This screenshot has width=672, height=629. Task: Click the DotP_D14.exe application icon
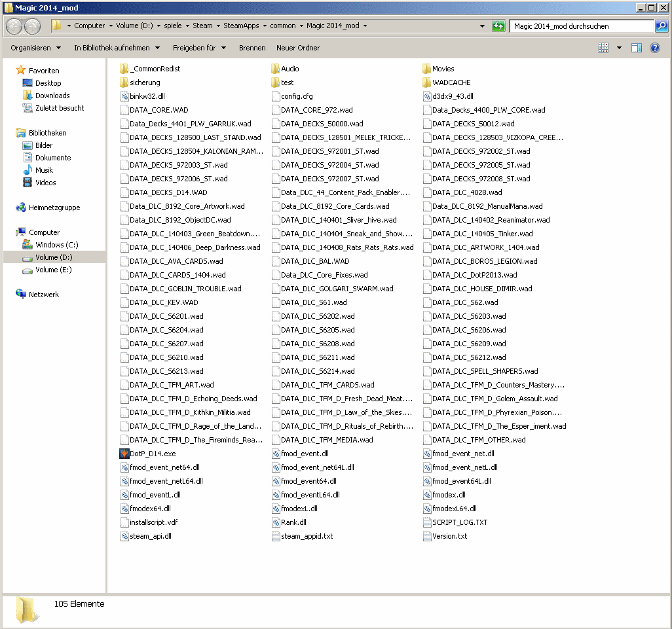(x=124, y=454)
